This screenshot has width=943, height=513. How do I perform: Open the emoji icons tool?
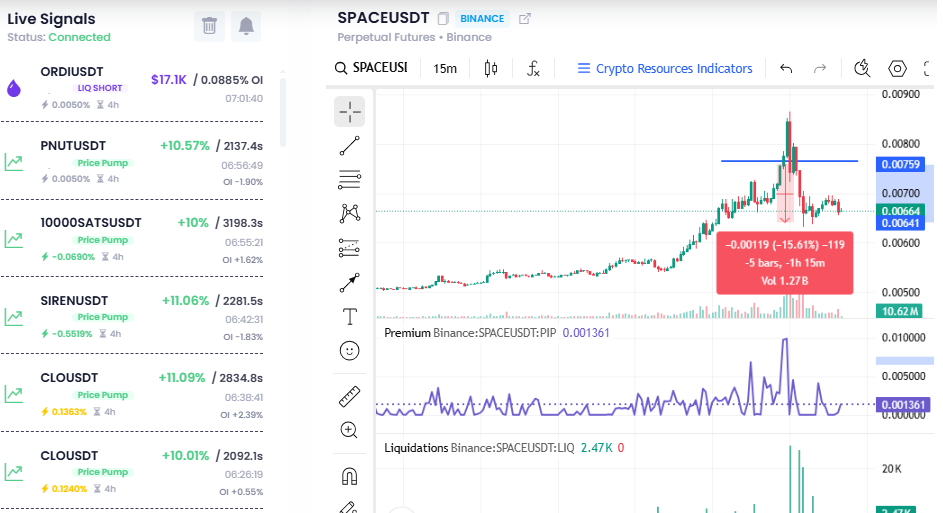349,351
